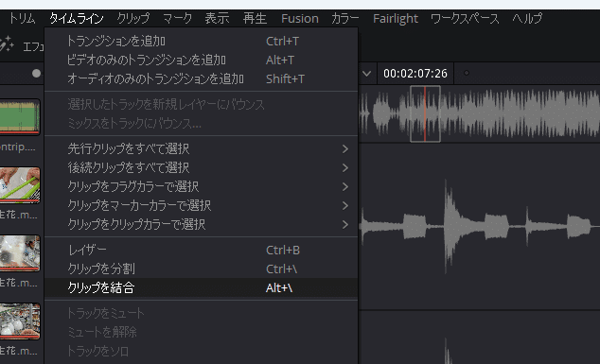600x364 pixels.
Task: Choose オーディオのみのトランジションを追加
Action: tap(202, 78)
